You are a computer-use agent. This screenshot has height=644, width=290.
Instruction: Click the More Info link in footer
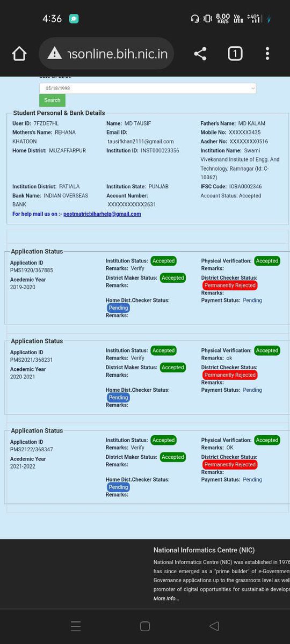point(166,598)
